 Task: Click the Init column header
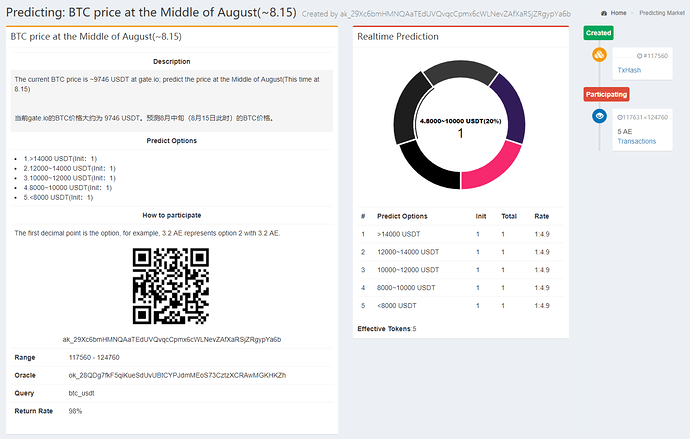[481, 216]
